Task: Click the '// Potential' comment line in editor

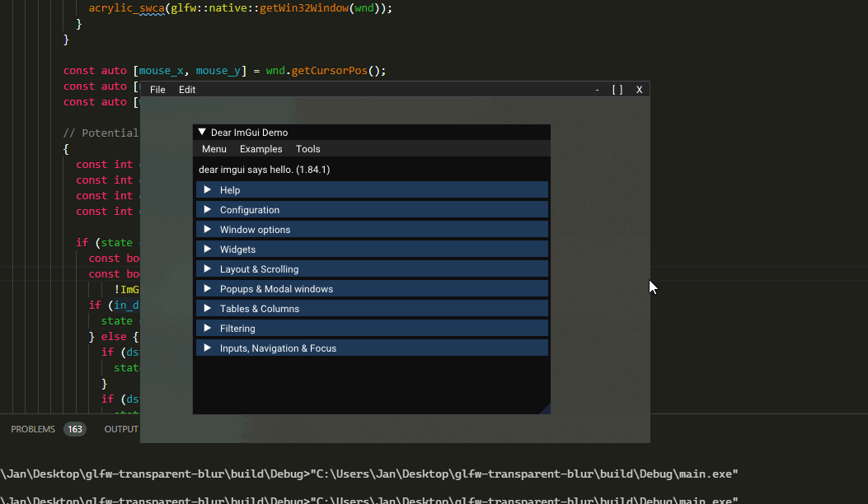Action: tap(101, 133)
